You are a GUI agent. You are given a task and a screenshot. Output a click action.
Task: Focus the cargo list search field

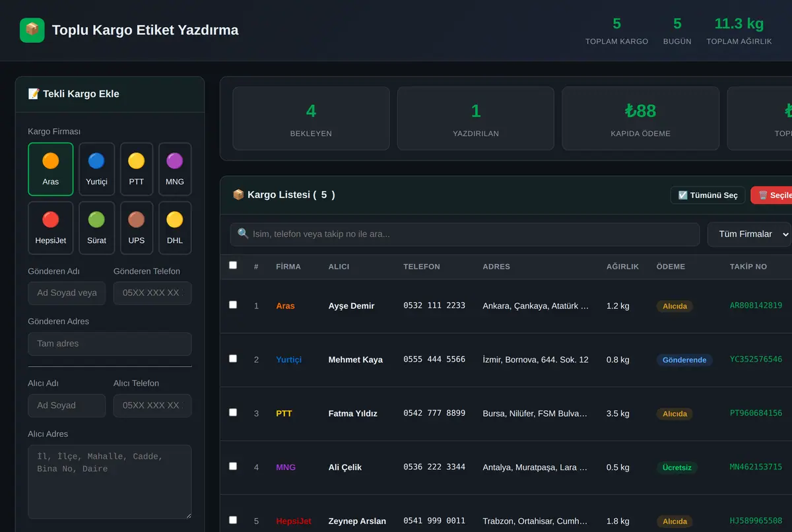(x=465, y=234)
